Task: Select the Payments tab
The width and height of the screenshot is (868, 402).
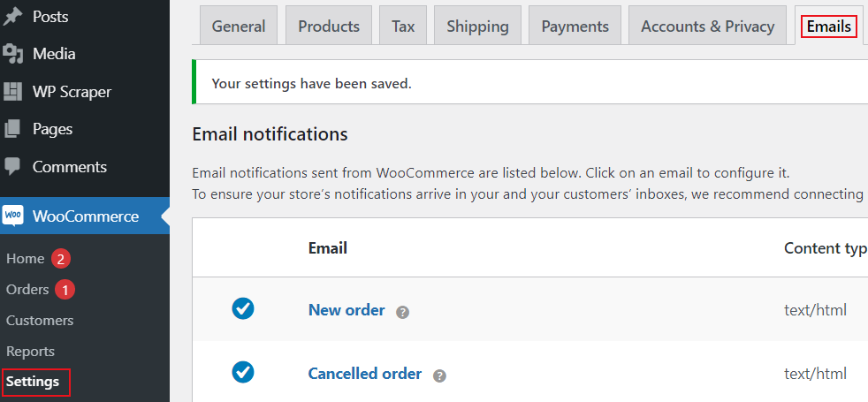Action: pos(575,26)
